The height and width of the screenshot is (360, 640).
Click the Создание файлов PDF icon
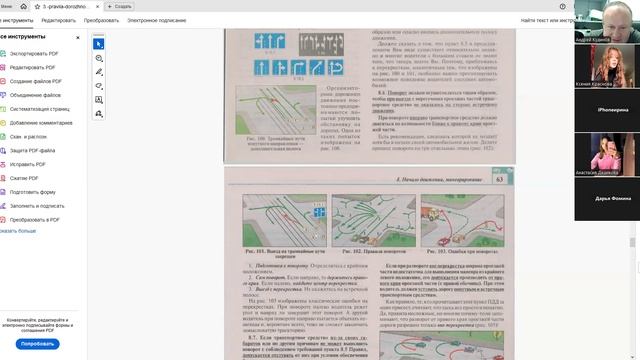pyautogui.click(x=3, y=81)
